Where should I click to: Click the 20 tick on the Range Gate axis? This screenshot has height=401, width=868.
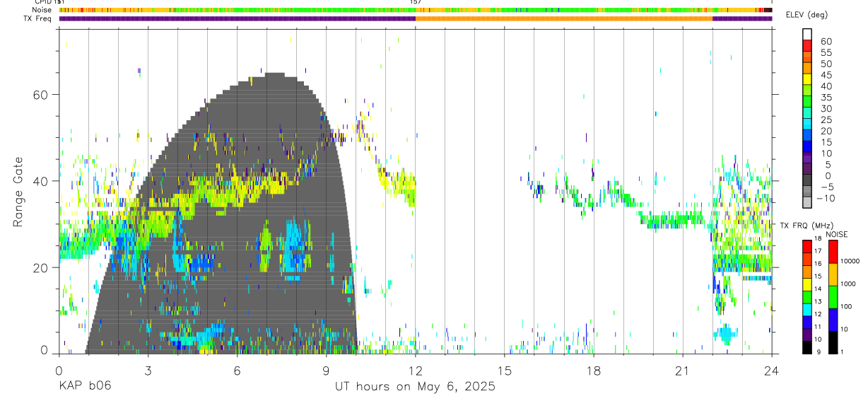(x=41, y=267)
